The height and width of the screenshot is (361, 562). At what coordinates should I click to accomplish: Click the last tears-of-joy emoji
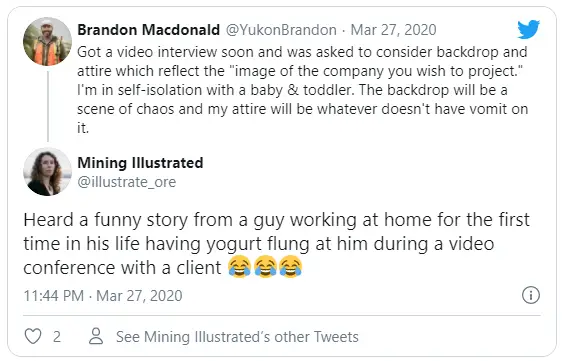point(291,267)
